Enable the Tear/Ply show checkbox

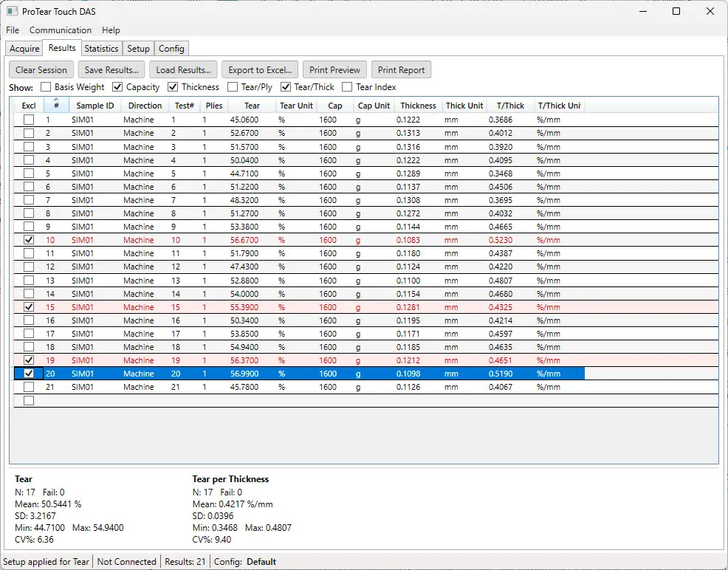click(233, 87)
